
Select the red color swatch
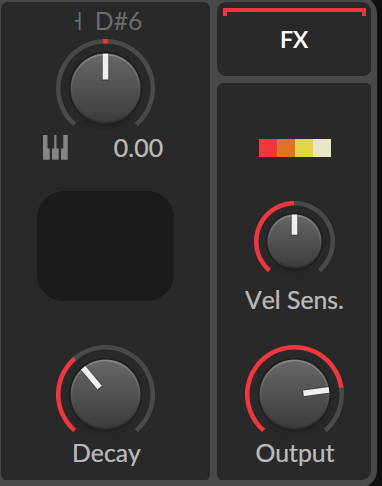pos(268,148)
